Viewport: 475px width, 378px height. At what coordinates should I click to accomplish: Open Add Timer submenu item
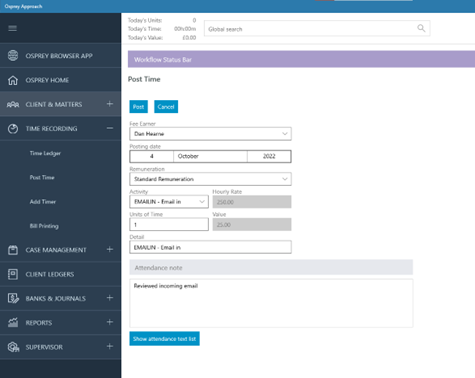(x=43, y=202)
